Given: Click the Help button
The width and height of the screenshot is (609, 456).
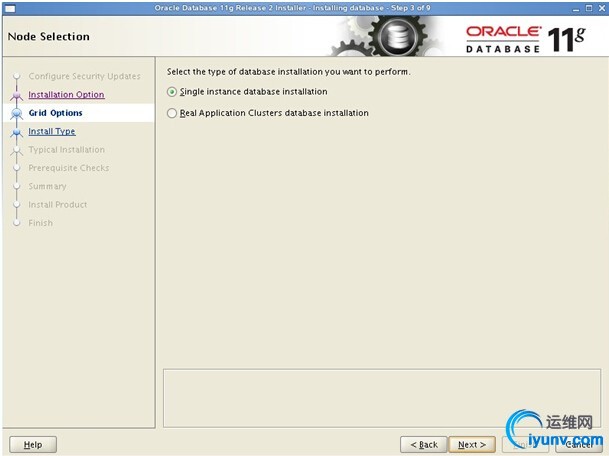Looking at the screenshot, I should pos(33,444).
